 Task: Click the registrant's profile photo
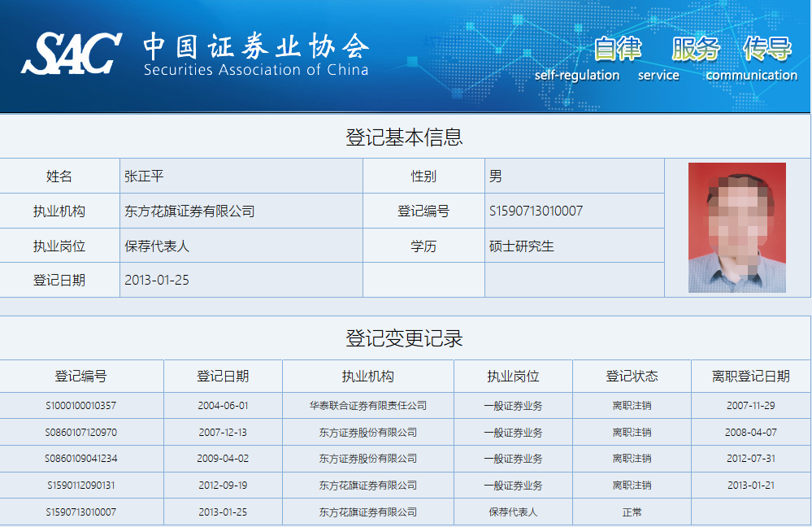(736, 228)
